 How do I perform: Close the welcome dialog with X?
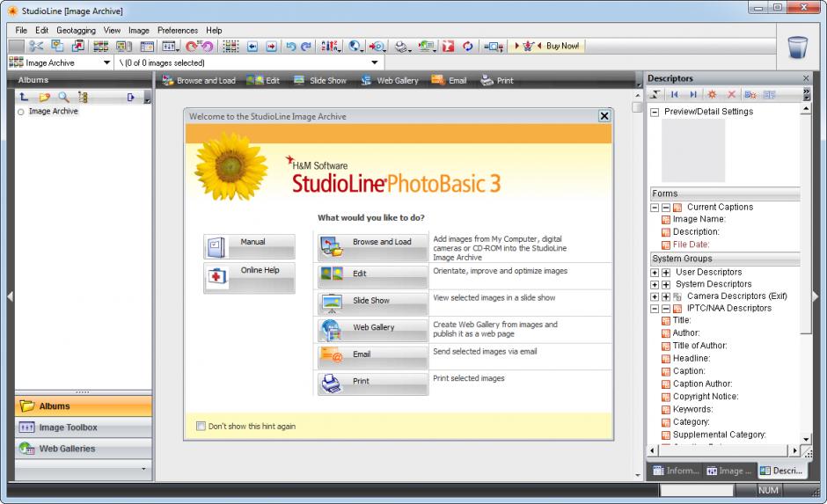pos(604,116)
